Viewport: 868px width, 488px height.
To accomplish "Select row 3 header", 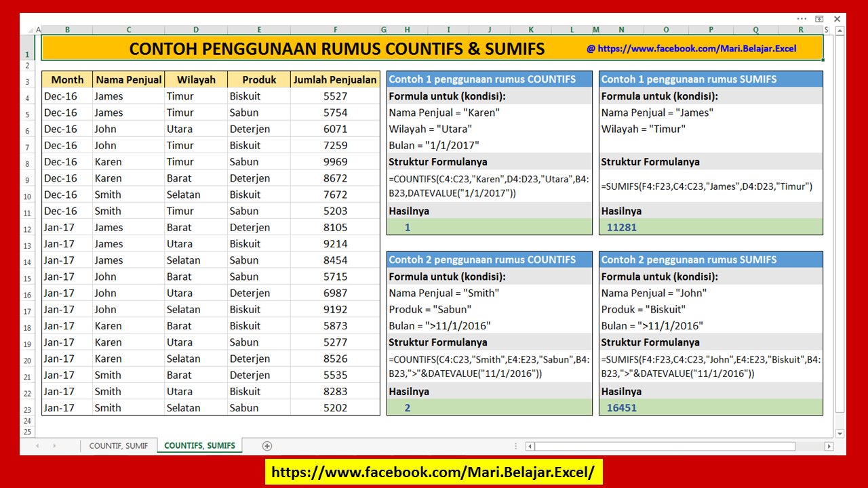I will click(28, 81).
